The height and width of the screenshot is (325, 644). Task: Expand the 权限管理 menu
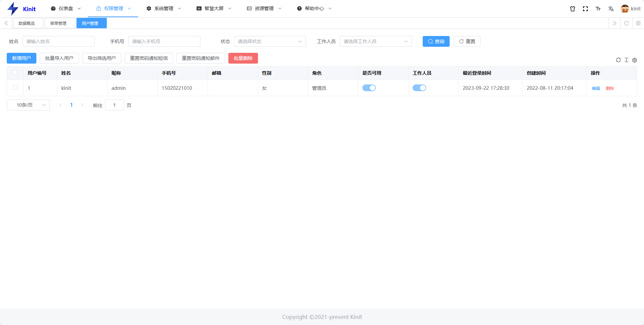point(114,8)
